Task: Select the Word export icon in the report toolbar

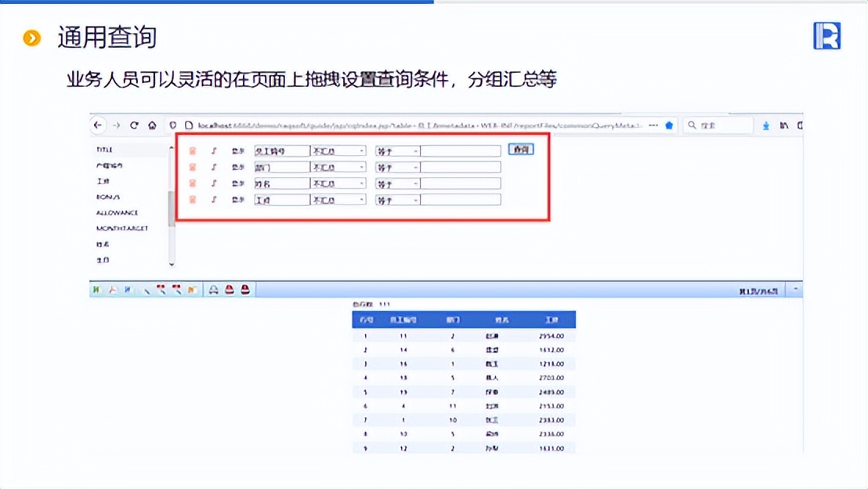Action: 128,288
